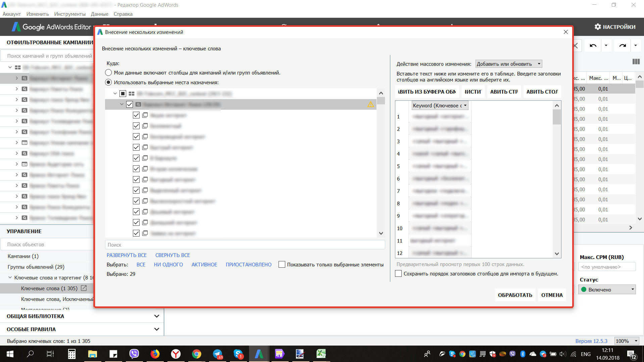Collapse 'Ключевые слова и таргетинг' tree node
Viewport: 644px width, 362px height.
(10, 277)
